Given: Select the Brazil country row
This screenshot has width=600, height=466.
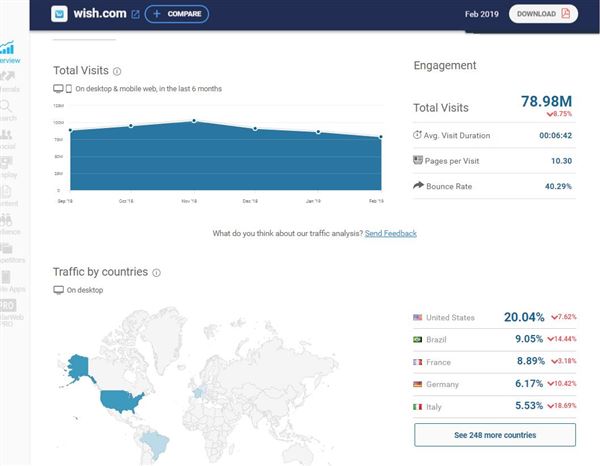Looking at the screenshot, I should tap(494, 339).
